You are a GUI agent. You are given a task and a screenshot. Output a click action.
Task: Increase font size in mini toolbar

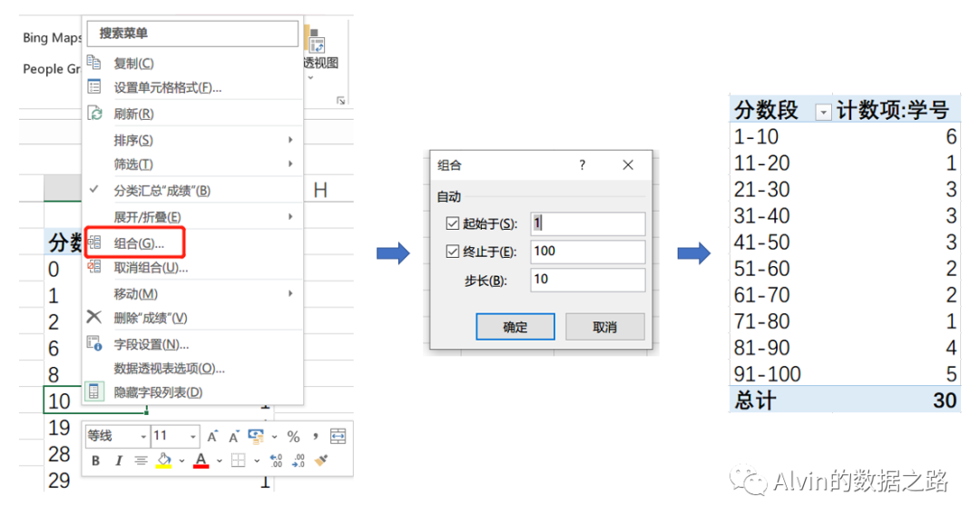click(213, 437)
